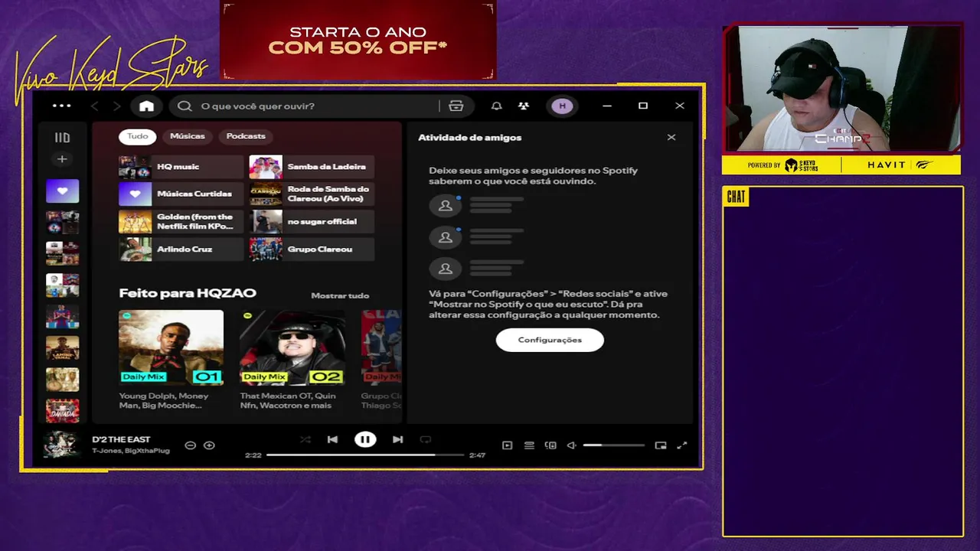Open 'Arlindo Cruz' tile

click(181, 249)
